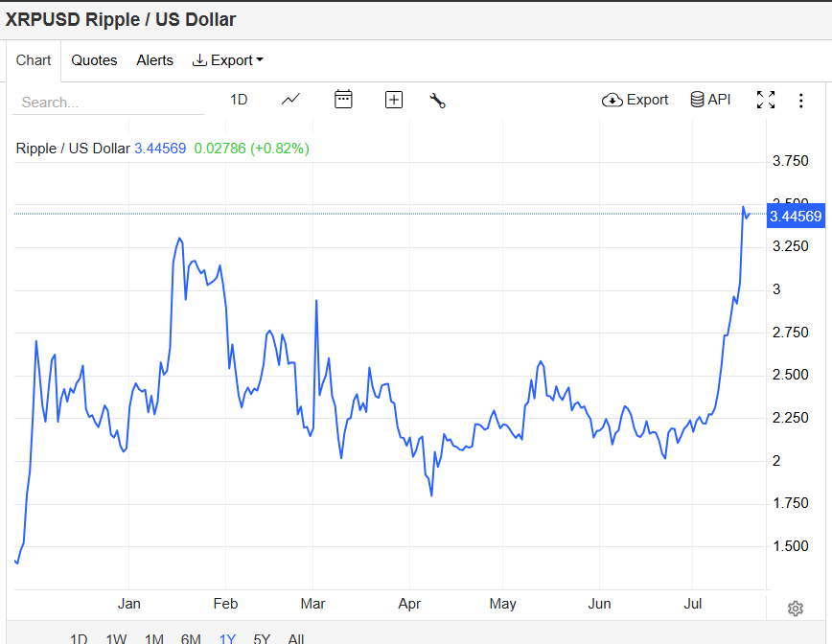
Task: Click the plus box compare icon
Action: (394, 100)
